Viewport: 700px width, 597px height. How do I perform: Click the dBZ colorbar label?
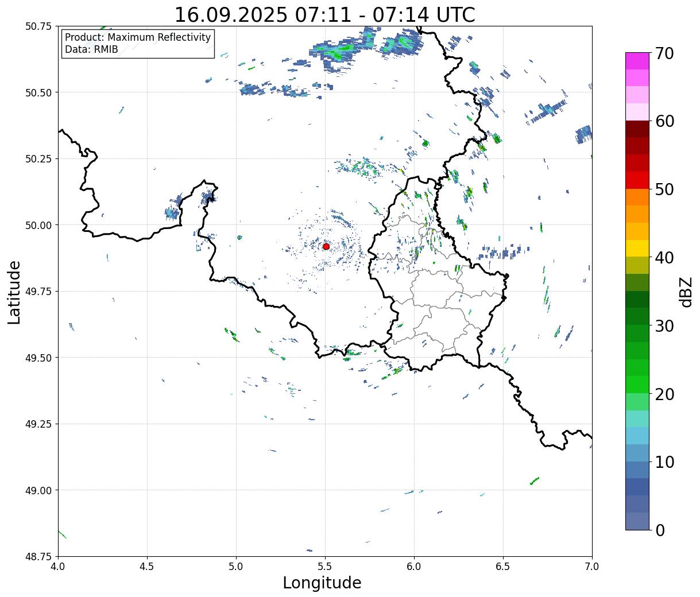tap(686, 292)
